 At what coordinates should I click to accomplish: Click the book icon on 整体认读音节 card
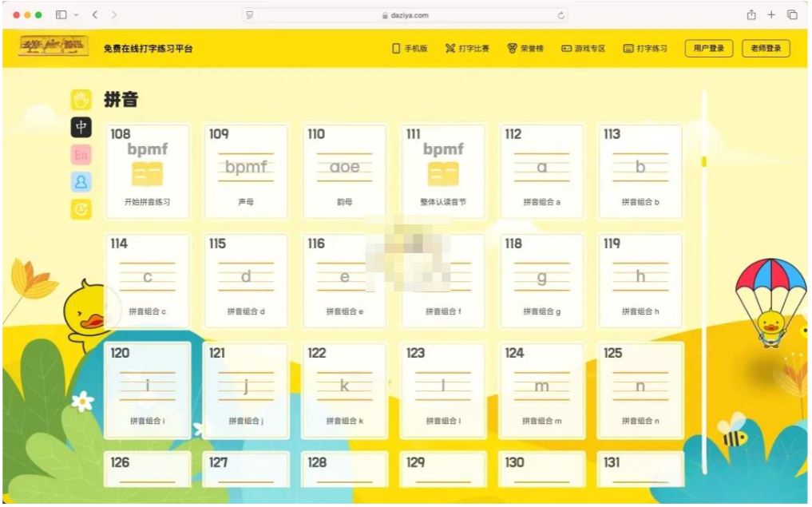click(443, 172)
